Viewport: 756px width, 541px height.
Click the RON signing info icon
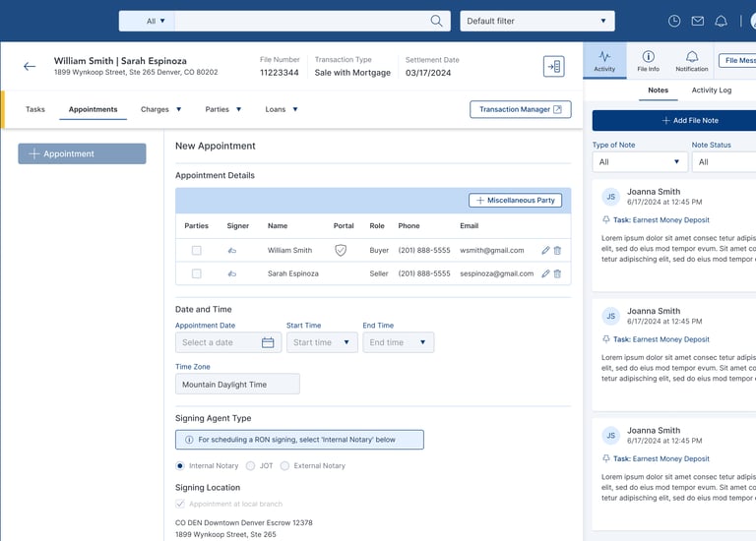(x=189, y=440)
